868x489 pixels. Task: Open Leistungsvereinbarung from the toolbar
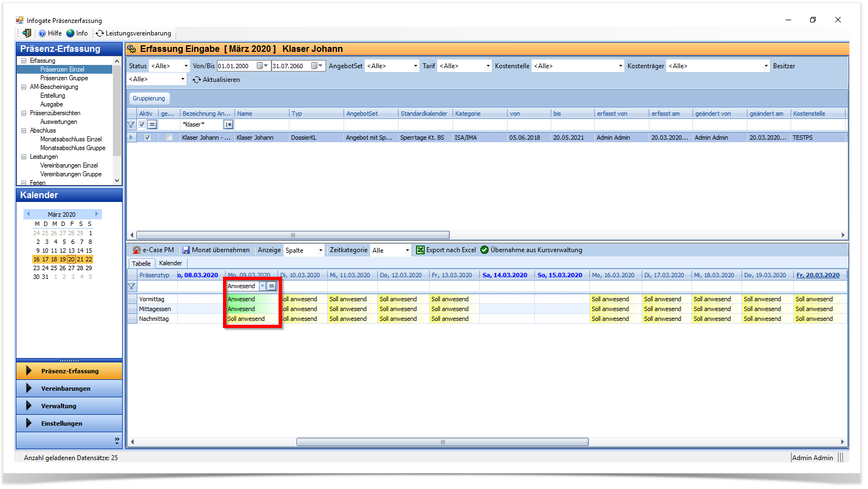coord(134,33)
